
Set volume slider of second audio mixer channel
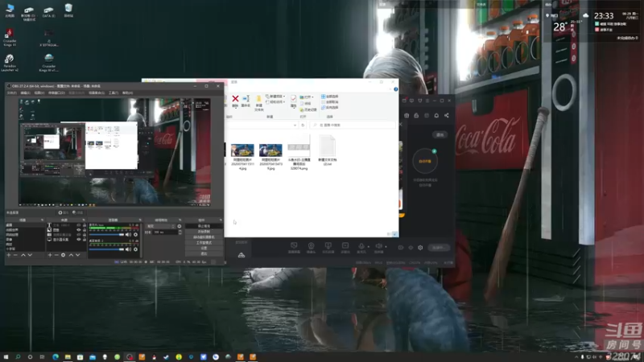[x=106, y=249]
